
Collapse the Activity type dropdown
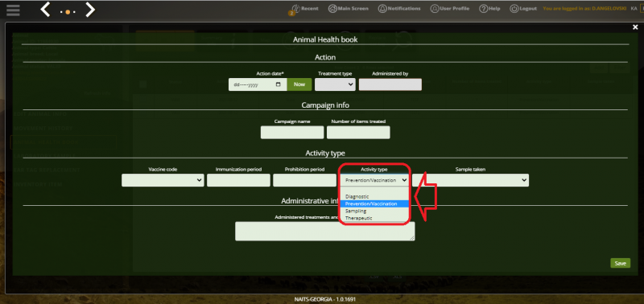click(374, 180)
